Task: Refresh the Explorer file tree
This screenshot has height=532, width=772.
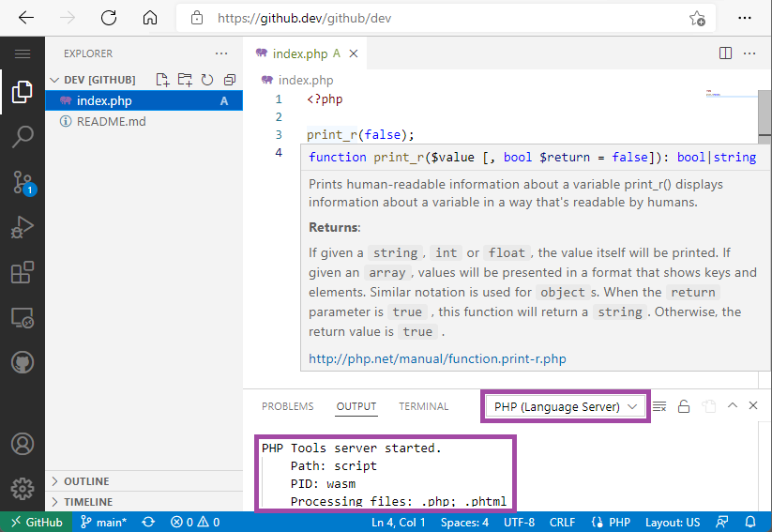Action: [207, 80]
